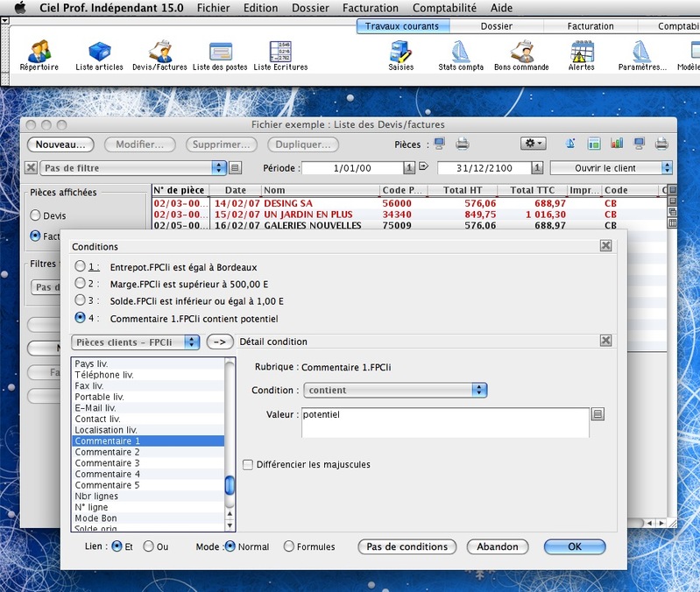The height and width of the screenshot is (592, 700).
Task: Switch Mode to Formules
Action: pyautogui.click(x=289, y=546)
